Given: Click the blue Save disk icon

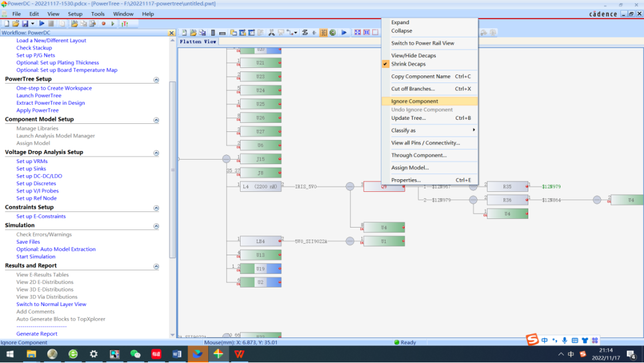Looking at the screenshot, I should tap(25, 24).
